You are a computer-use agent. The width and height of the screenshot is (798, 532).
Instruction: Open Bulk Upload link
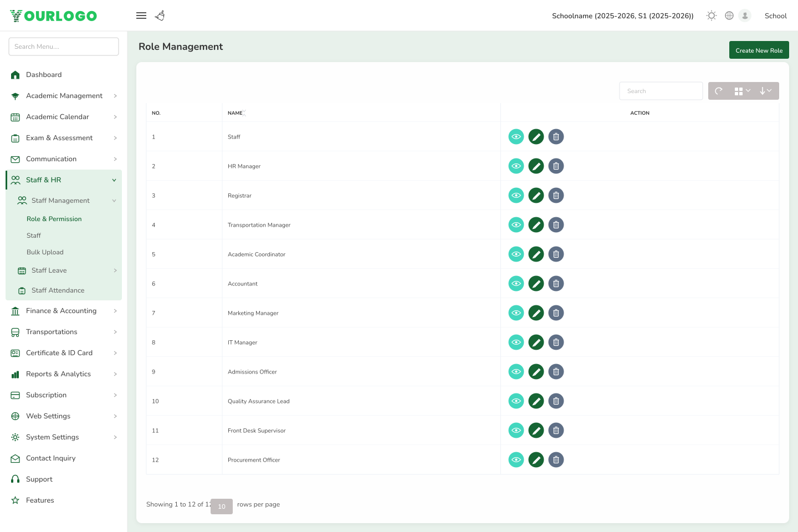(45, 252)
